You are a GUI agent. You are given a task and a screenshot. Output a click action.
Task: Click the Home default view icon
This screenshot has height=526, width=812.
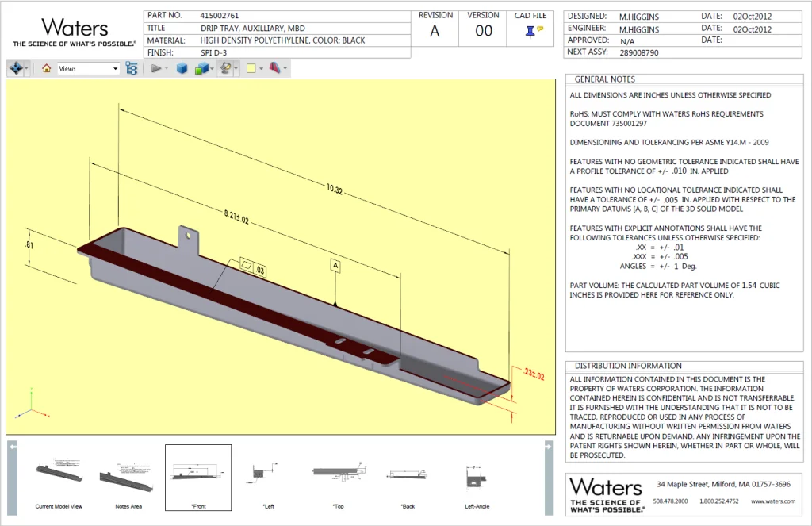pos(46,69)
